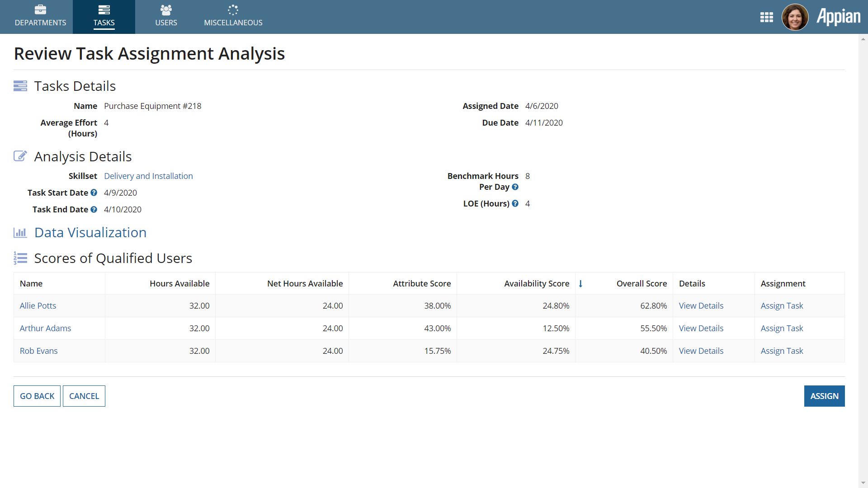Click the user profile avatar
The height and width of the screenshot is (488, 868).
click(x=795, y=17)
